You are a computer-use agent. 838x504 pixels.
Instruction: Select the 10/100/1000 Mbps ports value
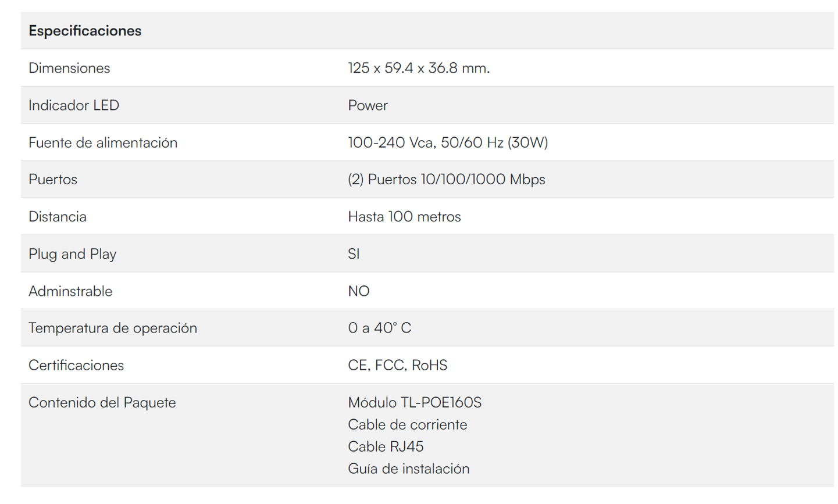click(x=446, y=179)
